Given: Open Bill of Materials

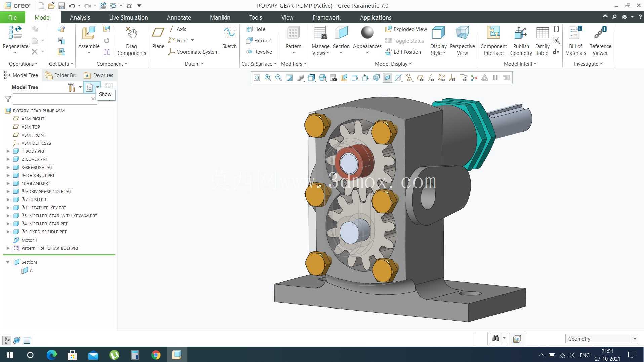Looking at the screenshot, I should 575,40.
